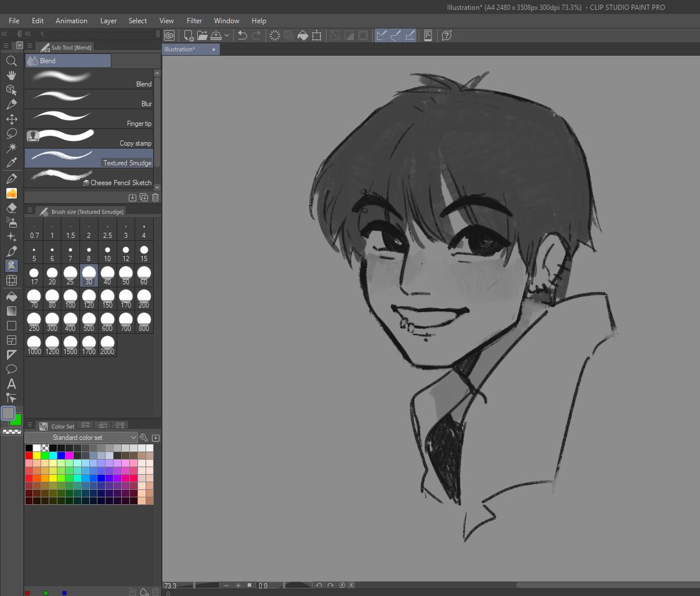Redo the action
This screenshot has width=700, height=596.
(257, 36)
